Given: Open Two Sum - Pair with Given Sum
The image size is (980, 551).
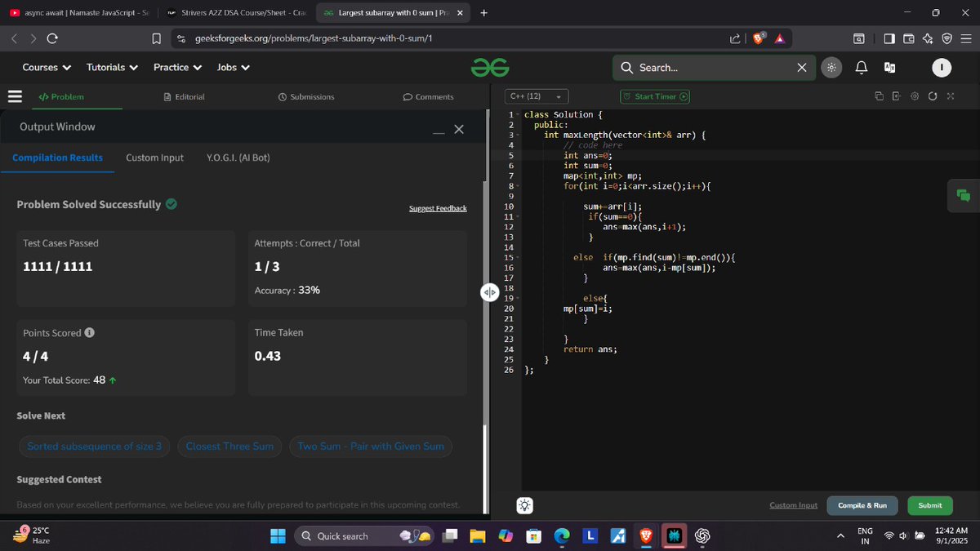Looking at the screenshot, I should pyautogui.click(x=371, y=447).
